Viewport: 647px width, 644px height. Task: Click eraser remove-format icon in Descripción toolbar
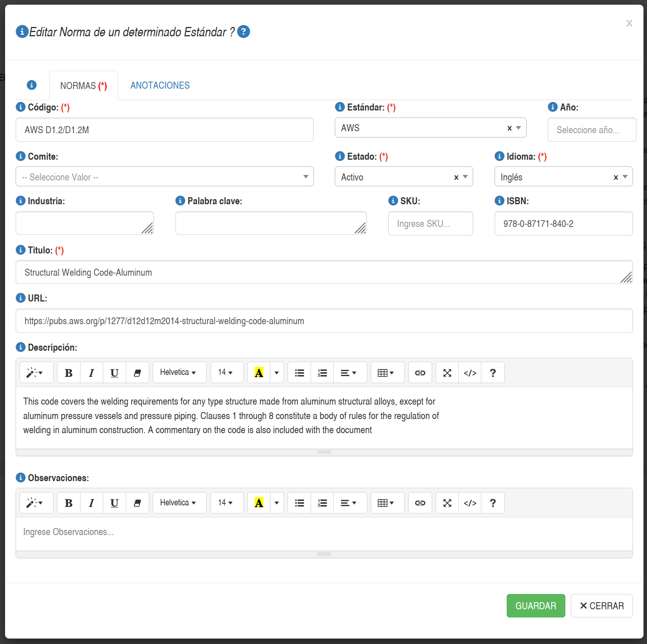coord(137,373)
